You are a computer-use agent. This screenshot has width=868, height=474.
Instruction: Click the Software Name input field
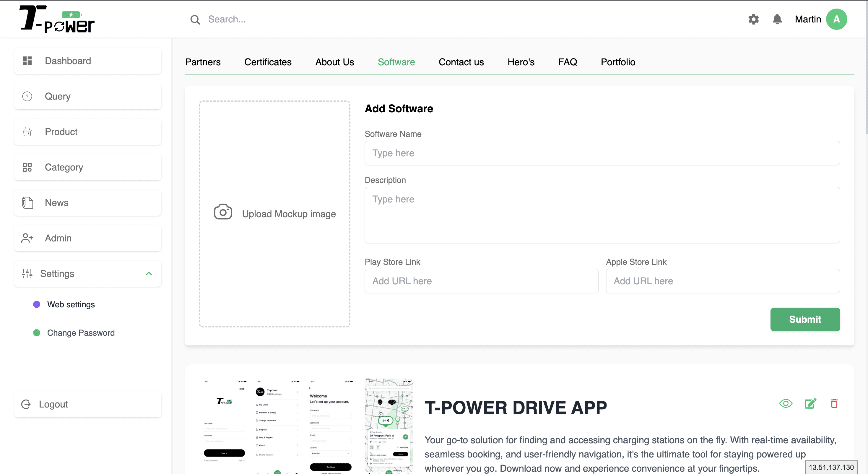602,153
